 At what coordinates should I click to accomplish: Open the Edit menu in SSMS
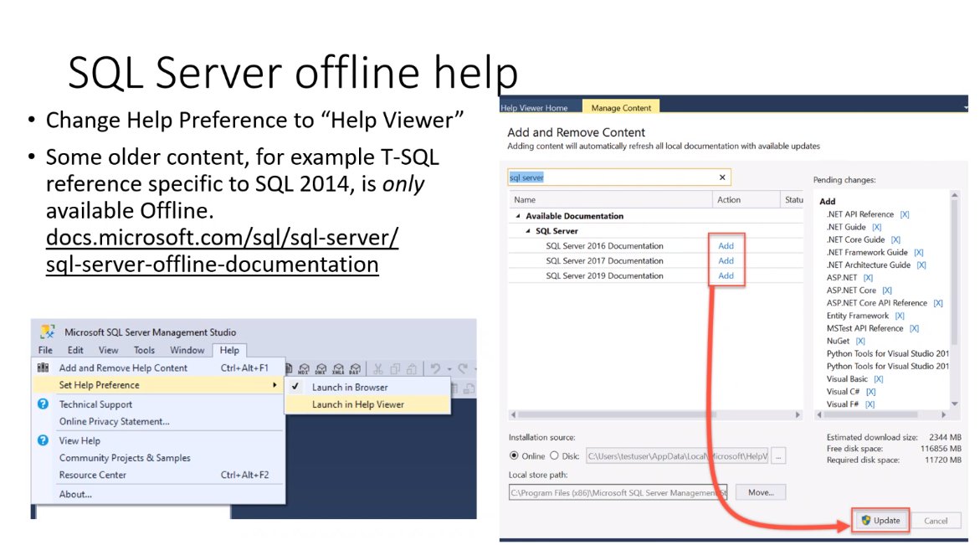75,350
